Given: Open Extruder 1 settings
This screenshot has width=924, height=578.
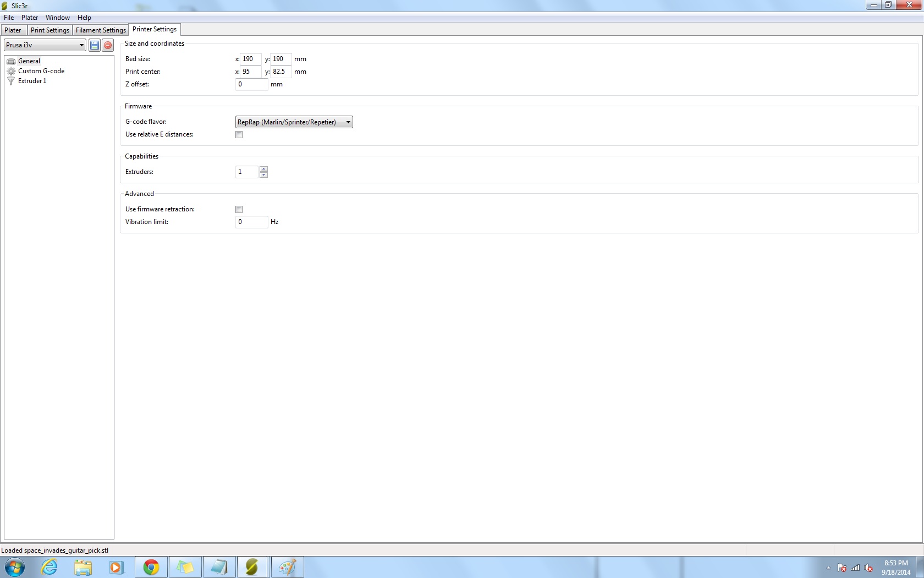Looking at the screenshot, I should 32,81.
